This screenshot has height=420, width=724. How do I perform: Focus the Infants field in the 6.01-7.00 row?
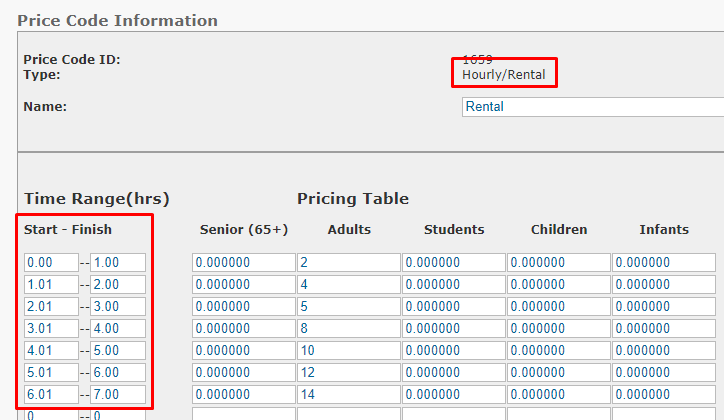[x=664, y=395]
